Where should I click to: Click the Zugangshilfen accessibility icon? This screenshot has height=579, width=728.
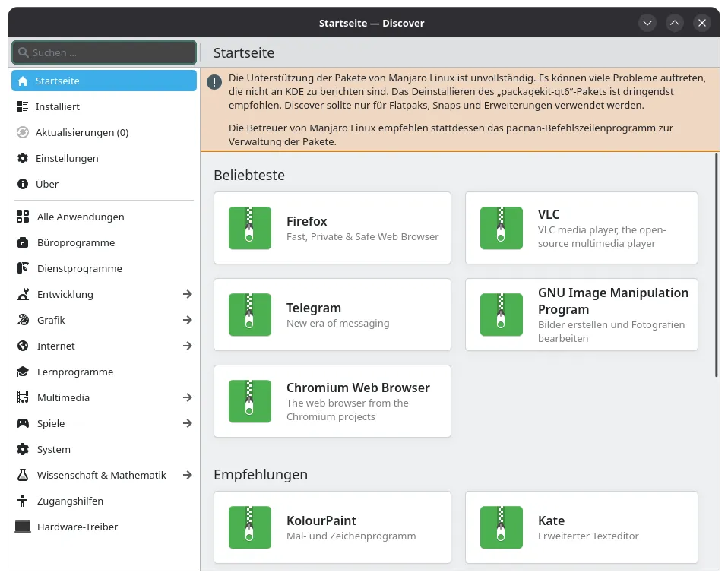tap(23, 501)
